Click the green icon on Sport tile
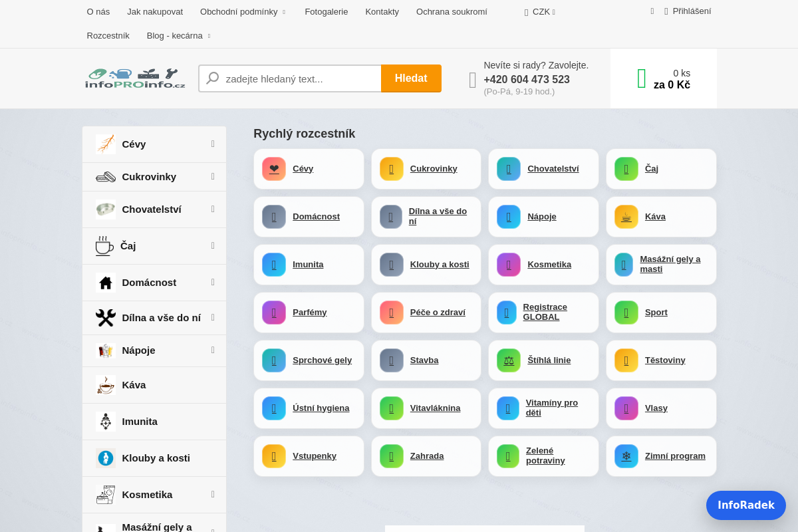The height and width of the screenshot is (532, 798). pyautogui.click(x=626, y=313)
